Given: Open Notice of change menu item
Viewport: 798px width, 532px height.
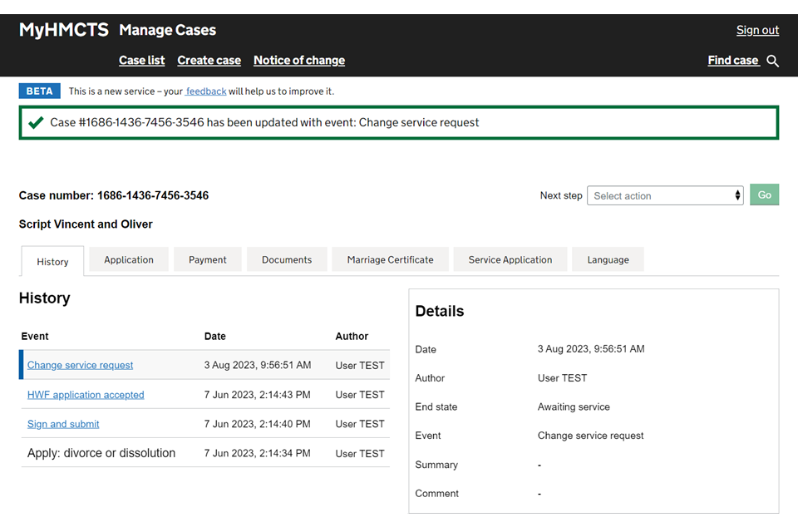Looking at the screenshot, I should tap(299, 60).
